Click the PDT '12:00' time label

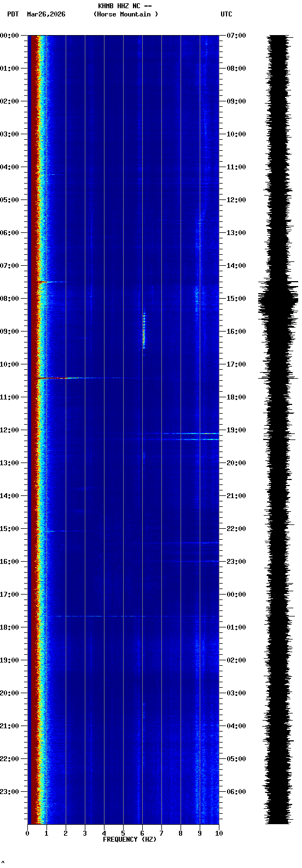(x=9, y=430)
